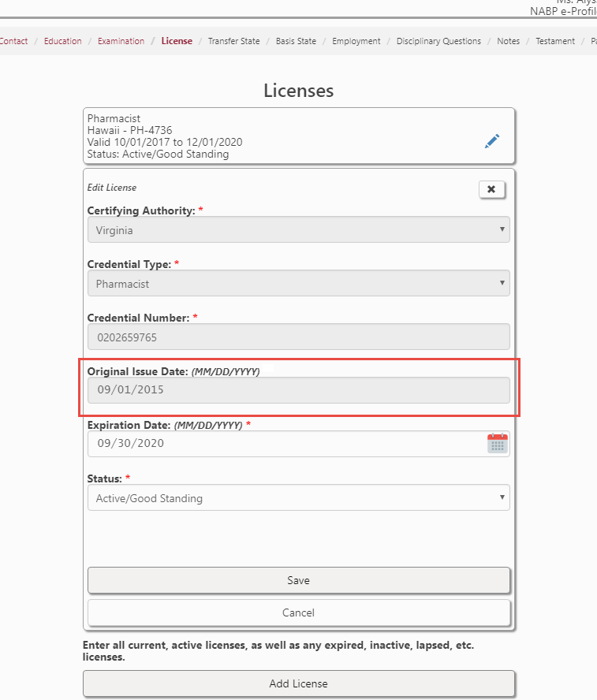The width and height of the screenshot is (597, 700).
Task: Go to the Basis State step
Action: point(296,41)
